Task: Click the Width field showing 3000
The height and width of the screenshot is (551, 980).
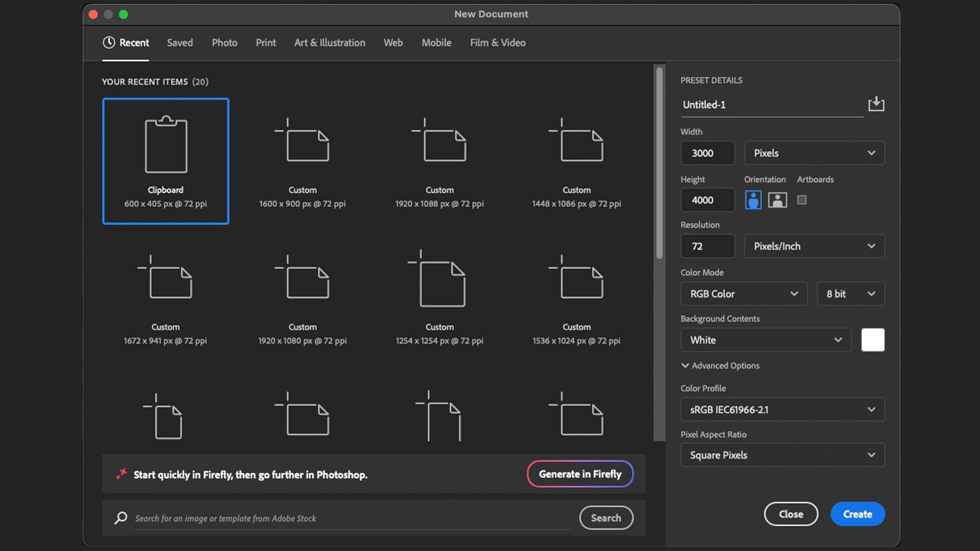Action: point(707,153)
